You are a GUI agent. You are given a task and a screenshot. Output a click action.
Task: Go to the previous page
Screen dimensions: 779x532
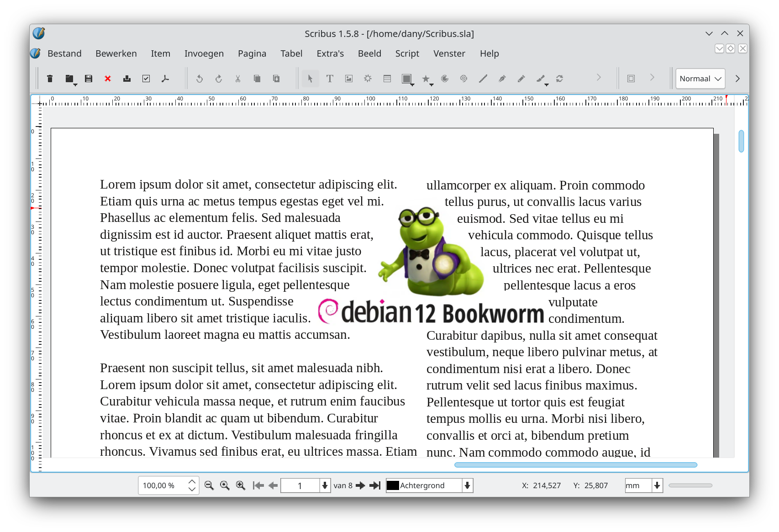click(273, 485)
